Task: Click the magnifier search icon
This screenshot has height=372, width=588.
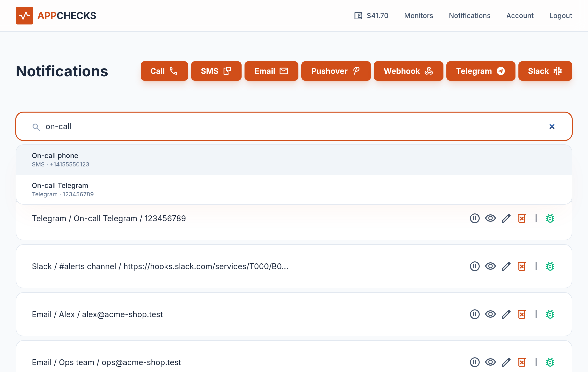Action: click(36, 127)
